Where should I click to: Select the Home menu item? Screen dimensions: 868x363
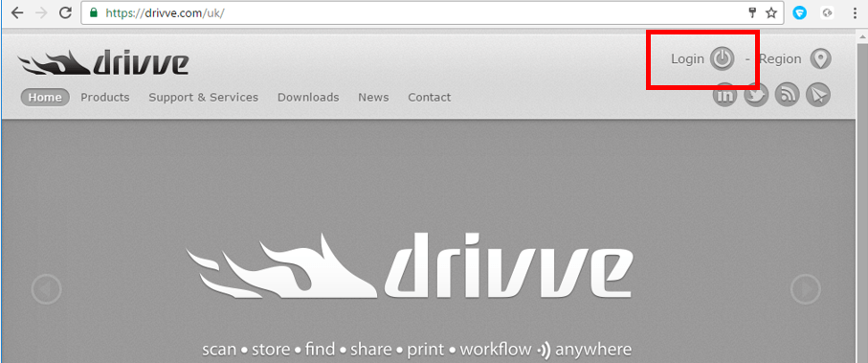click(45, 98)
